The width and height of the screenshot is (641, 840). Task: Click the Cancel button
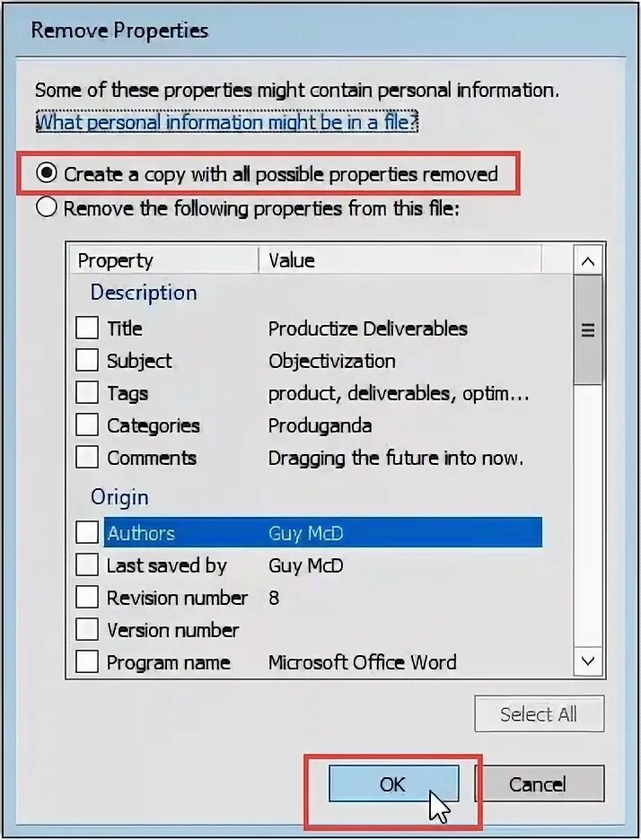tap(540, 783)
